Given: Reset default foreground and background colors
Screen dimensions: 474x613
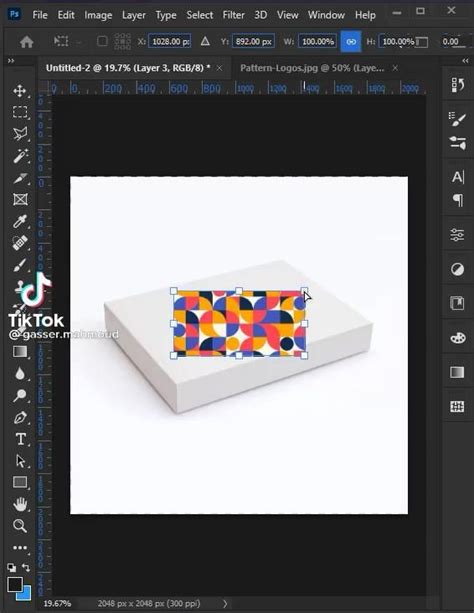Looking at the screenshot, I should (12, 567).
